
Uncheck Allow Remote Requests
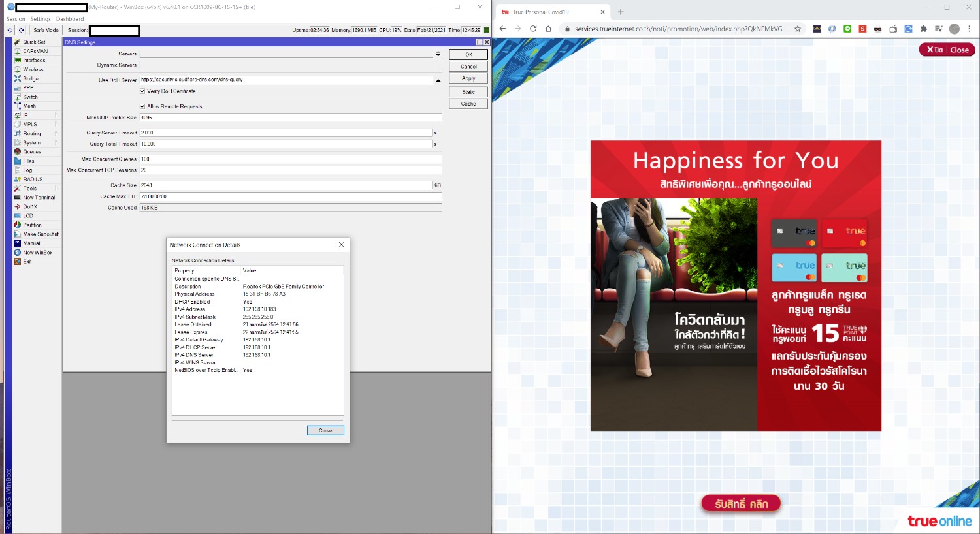(142, 106)
